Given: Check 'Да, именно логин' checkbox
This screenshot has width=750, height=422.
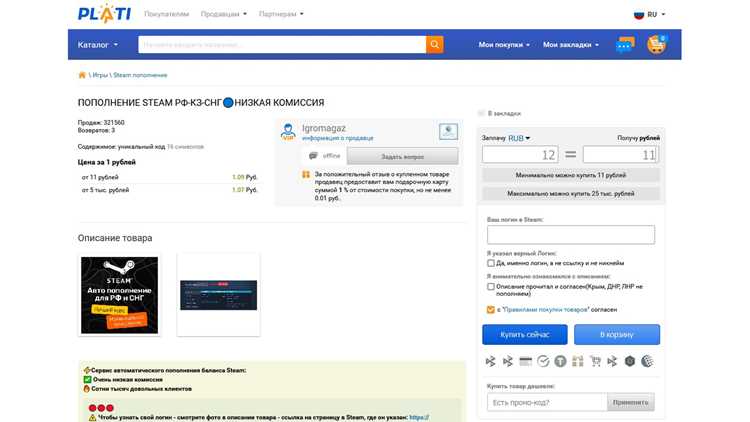Looking at the screenshot, I should (491, 263).
